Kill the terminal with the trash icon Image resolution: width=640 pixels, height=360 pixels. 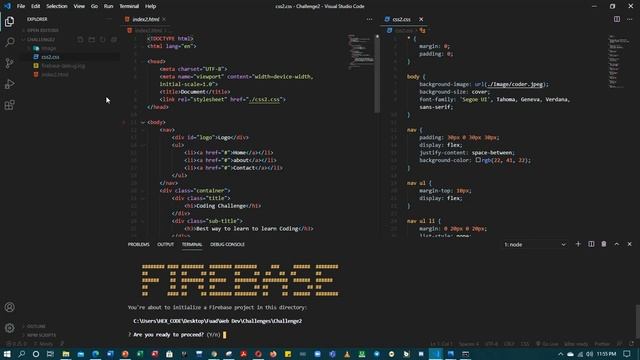point(604,244)
